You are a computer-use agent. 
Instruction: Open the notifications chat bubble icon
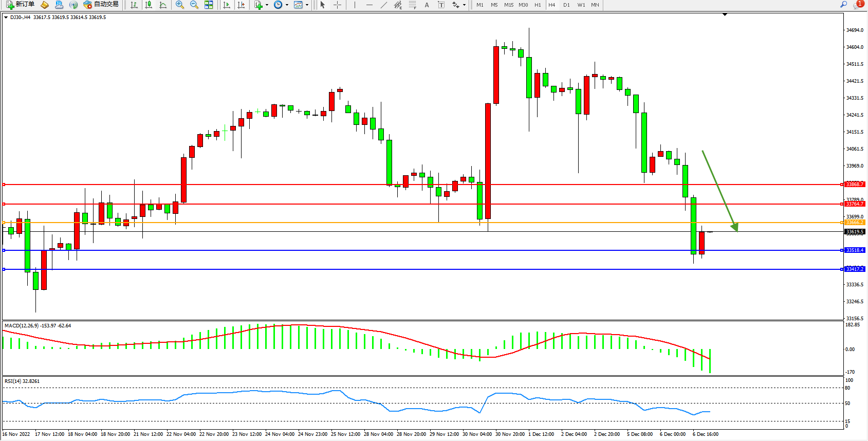click(x=858, y=5)
